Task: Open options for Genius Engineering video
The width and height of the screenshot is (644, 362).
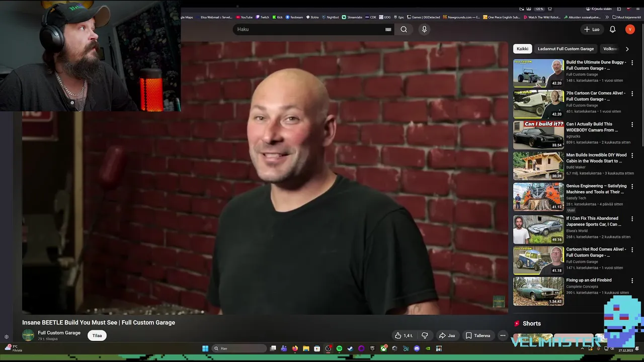Action: [632, 187]
